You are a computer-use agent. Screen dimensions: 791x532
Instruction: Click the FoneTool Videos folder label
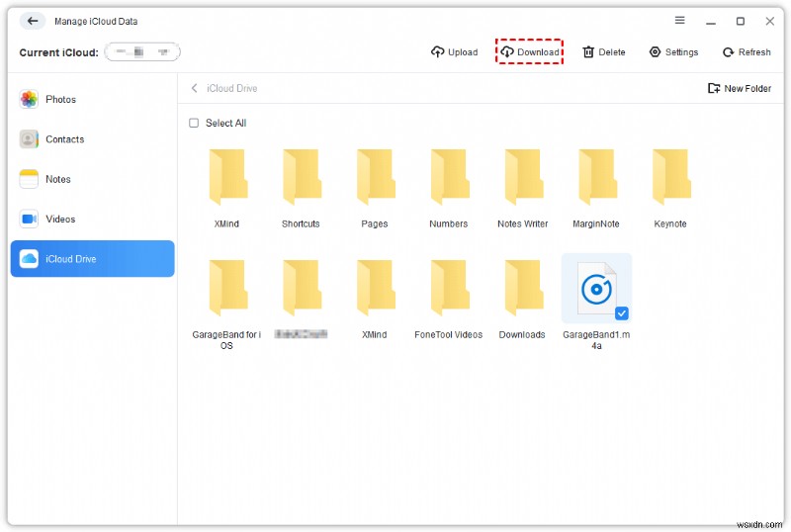pos(449,334)
